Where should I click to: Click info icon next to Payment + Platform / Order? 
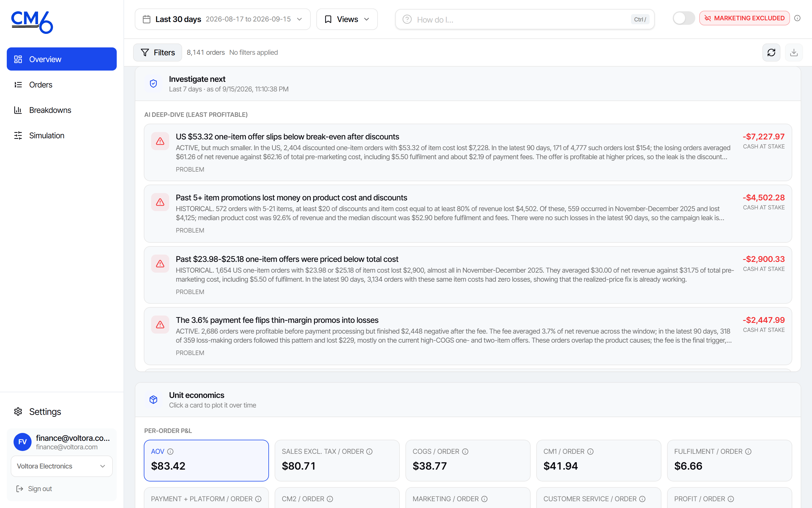pos(258,499)
